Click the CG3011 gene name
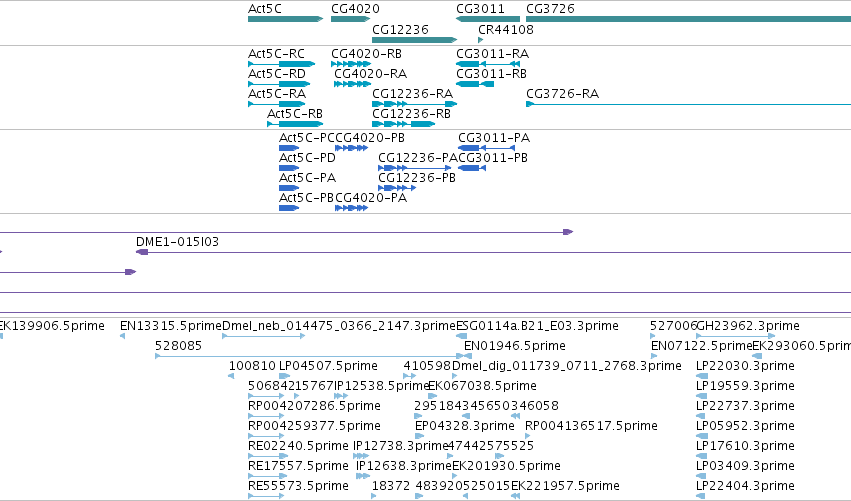 click(480, 9)
